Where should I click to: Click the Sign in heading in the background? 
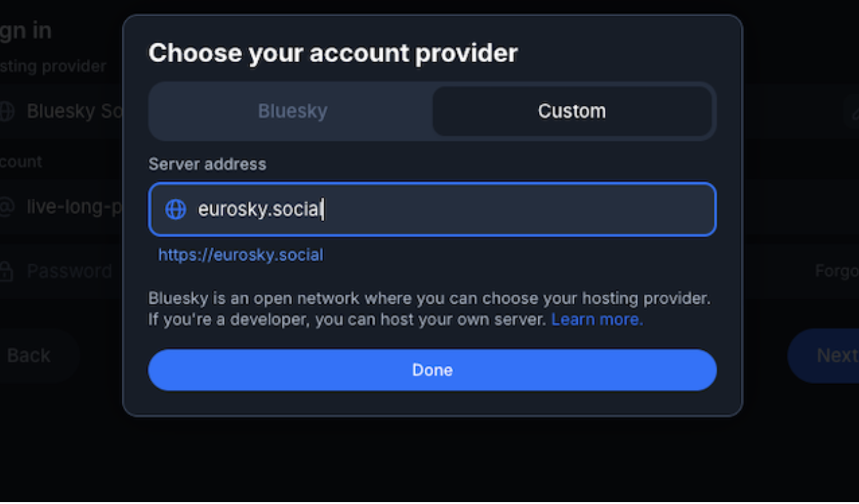click(x=26, y=31)
